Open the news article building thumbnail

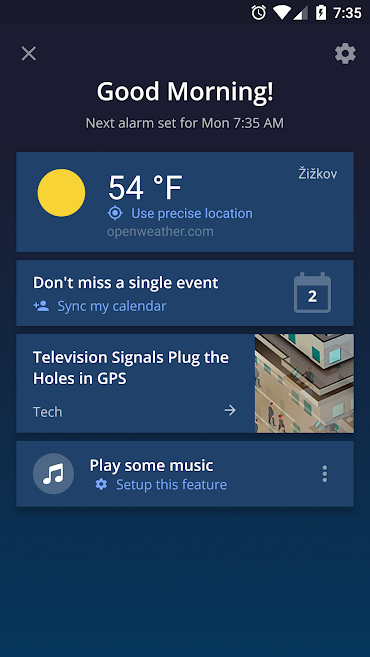pyautogui.click(x=304, y=383)
